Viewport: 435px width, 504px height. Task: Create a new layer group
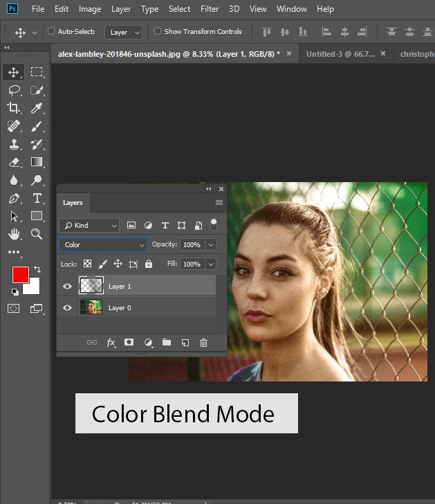click(167, 342)
